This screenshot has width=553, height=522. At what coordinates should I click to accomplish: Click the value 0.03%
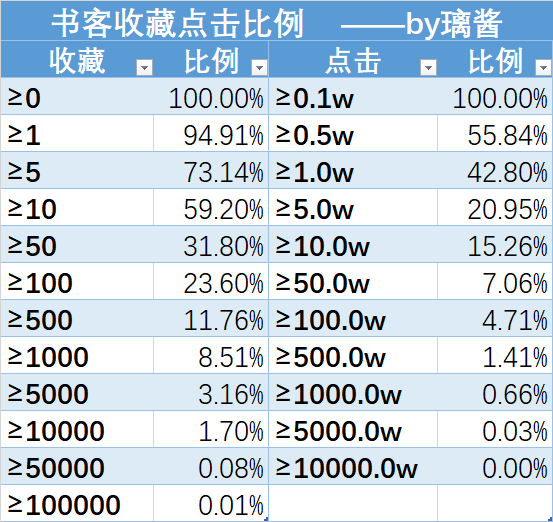515,432
